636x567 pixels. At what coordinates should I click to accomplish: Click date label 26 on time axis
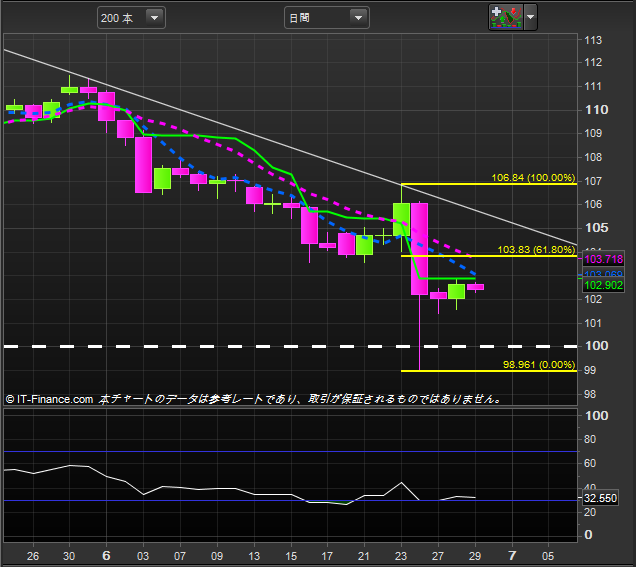coord(33,556)
